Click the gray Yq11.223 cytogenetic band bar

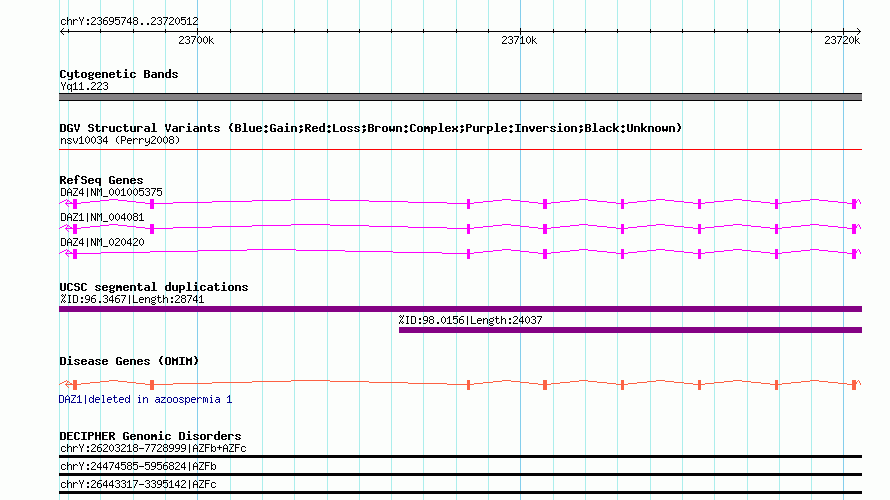coord(460,97)
